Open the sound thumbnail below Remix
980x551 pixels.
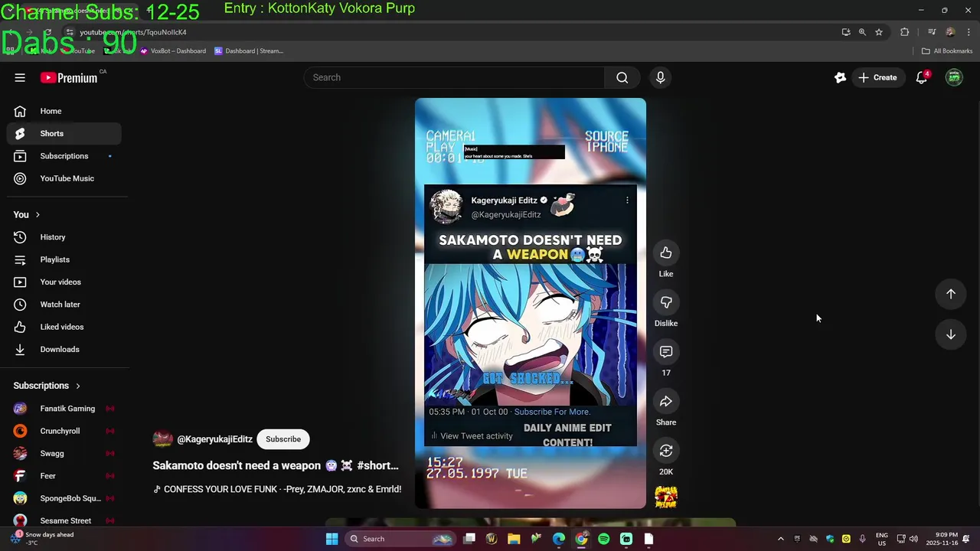[x=666, y=497]
